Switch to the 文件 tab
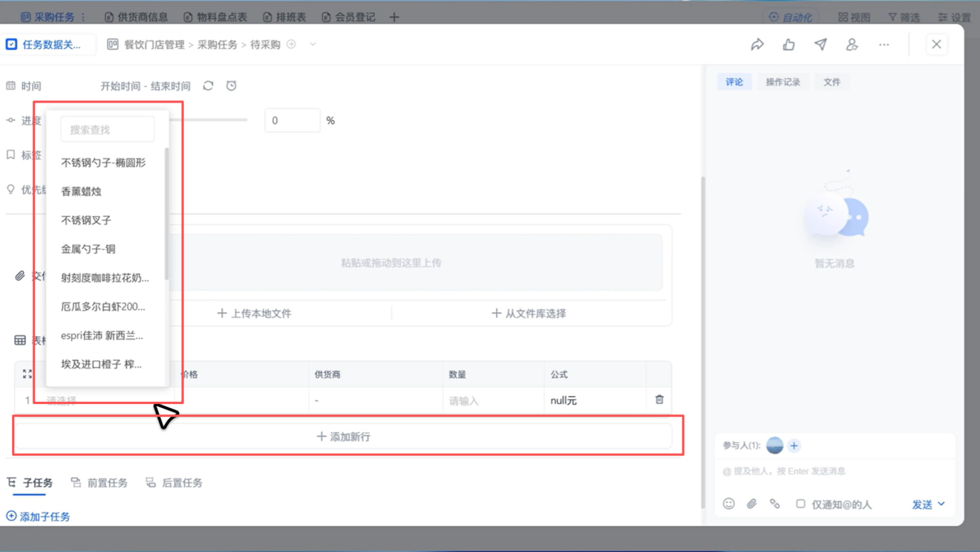The height and width of the screenshot is (552, 980). [832, 82]
